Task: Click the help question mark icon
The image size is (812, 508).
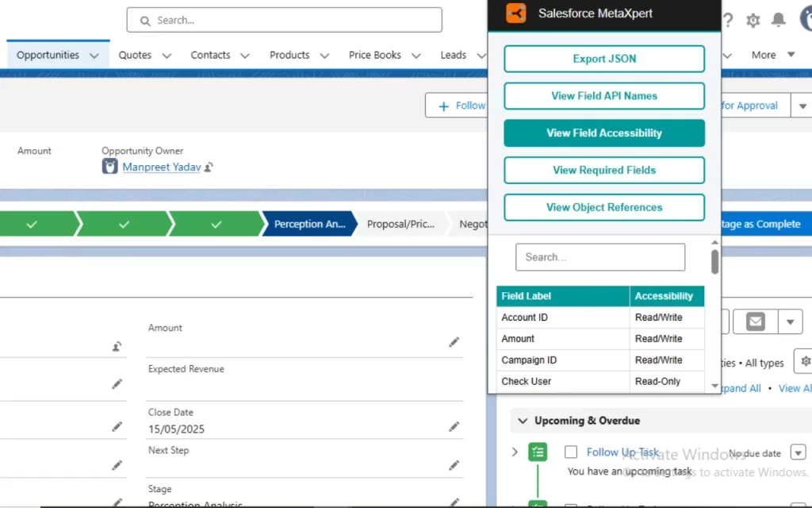Action: [x=728, y=21]
